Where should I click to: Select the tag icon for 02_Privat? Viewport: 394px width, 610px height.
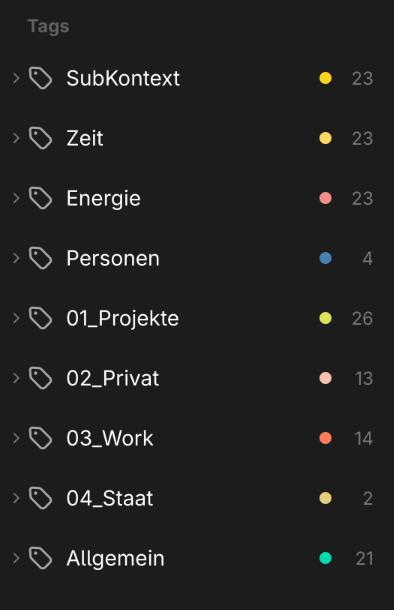click(x=40, y=378)
